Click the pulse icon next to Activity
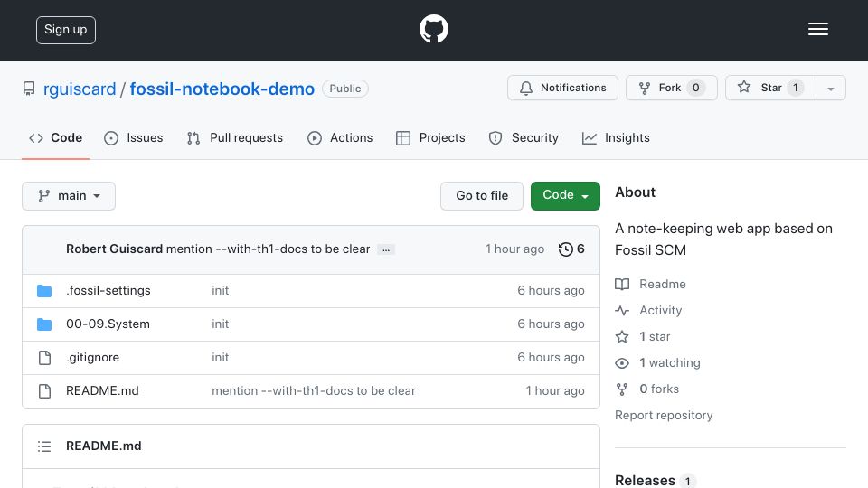Image resolution: width=868 pixels, height=488 pixels. coord(622,310)
